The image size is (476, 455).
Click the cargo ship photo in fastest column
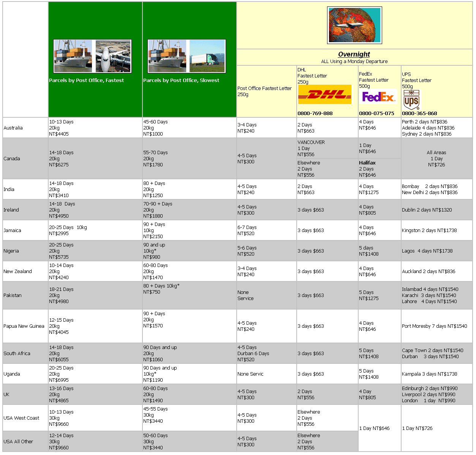(x=73, y=56)
